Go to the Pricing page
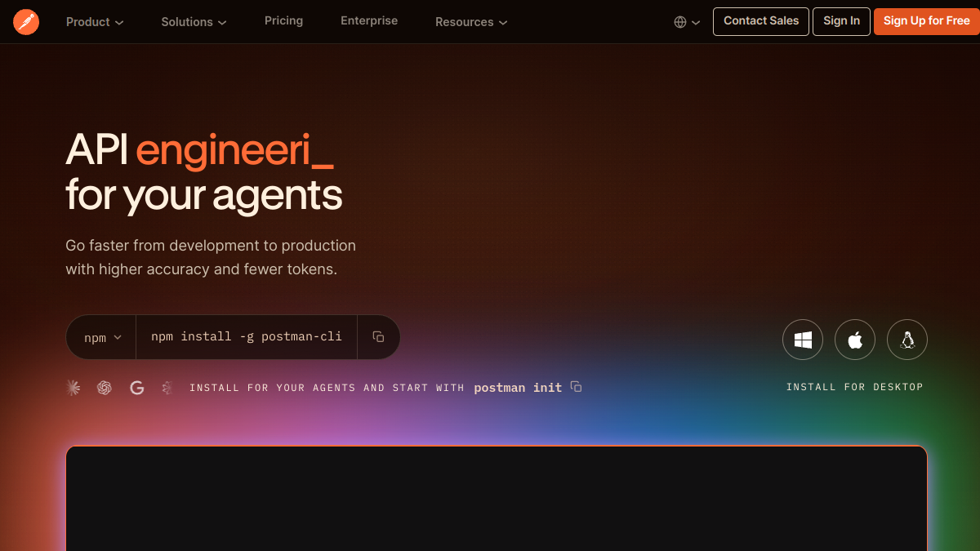The width and height of the screenshot is (980, 551). pos(283,21)
